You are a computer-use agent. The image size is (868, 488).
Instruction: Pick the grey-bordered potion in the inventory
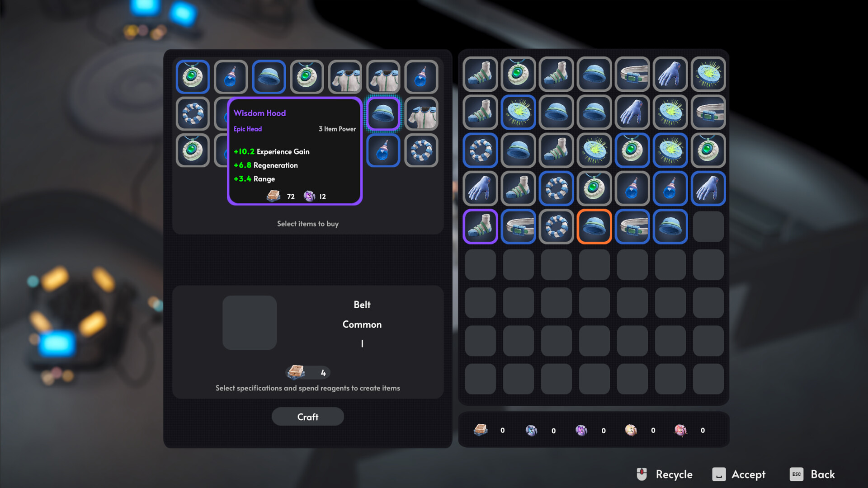pyautogui.click(x=632, y=188)
